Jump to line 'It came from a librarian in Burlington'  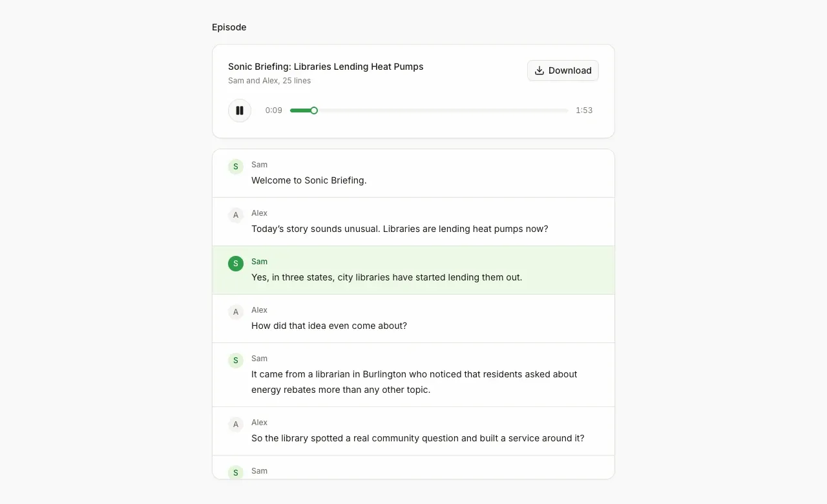coord(413,375)
